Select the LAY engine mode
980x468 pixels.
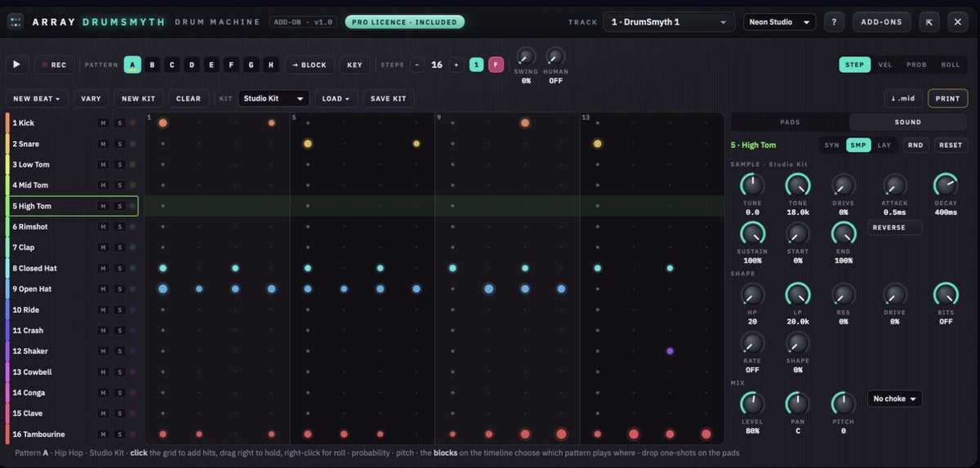click(884, 145)
